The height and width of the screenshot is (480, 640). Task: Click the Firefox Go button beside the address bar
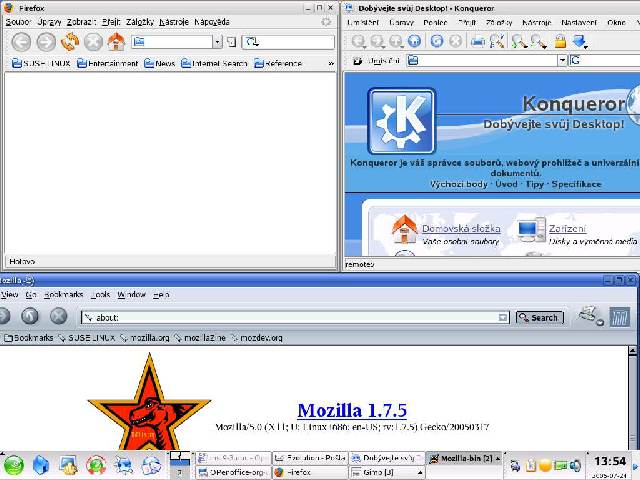(x=231, y=42)
